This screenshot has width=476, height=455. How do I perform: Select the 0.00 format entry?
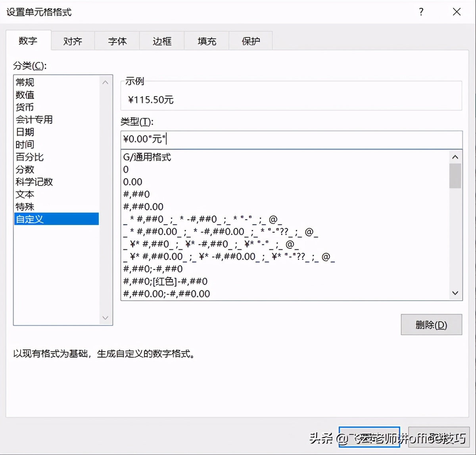tap(285, 182)
